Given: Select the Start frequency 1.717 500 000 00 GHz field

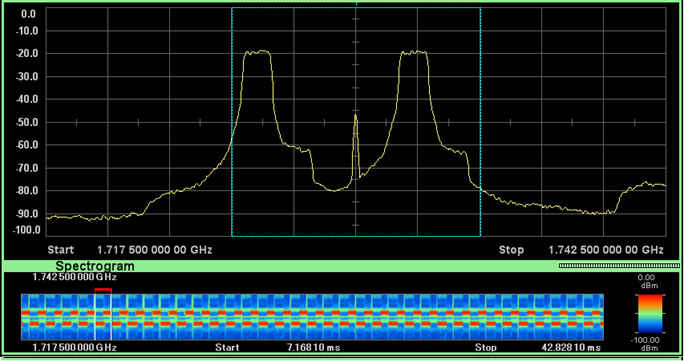Looking at the screenshot, I should [x=154, y=250].
